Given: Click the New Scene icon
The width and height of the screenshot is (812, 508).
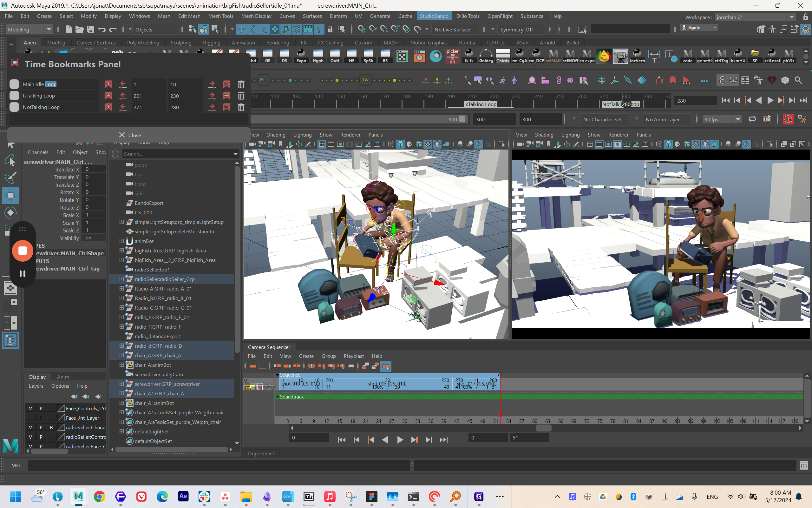Looking at the screenshot, I should (69, 30).
